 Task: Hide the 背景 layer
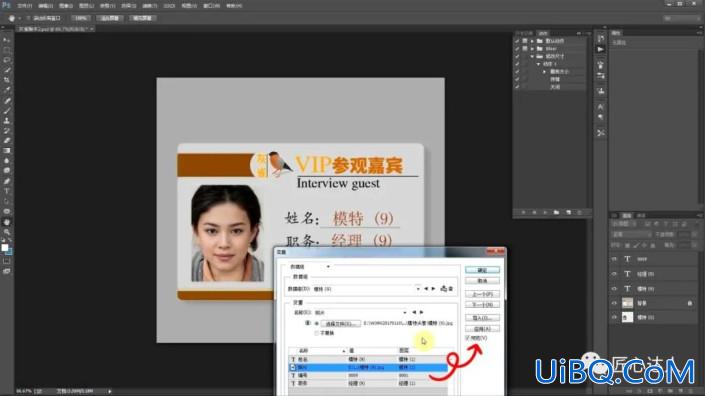[614, 303]
